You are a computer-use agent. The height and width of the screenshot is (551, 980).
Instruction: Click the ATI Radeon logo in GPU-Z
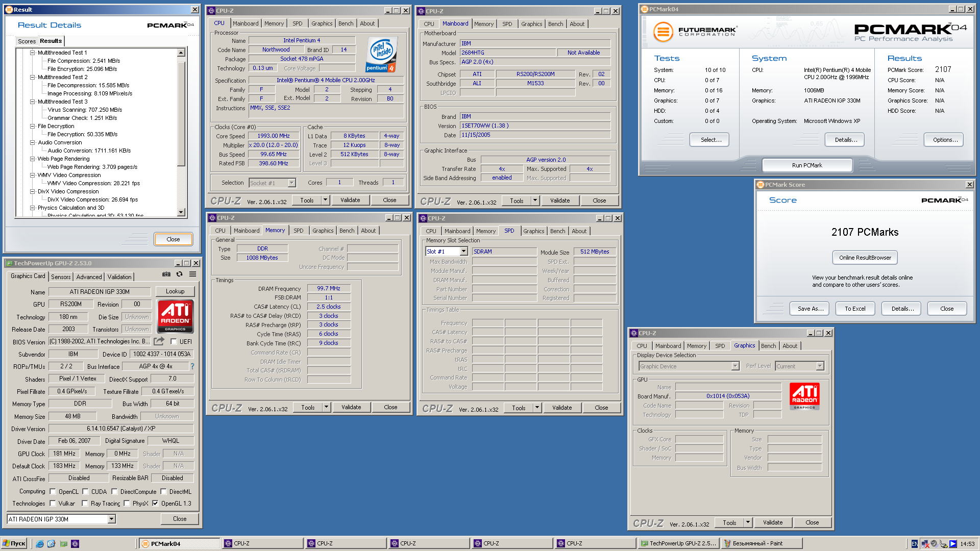coord(175,317)
